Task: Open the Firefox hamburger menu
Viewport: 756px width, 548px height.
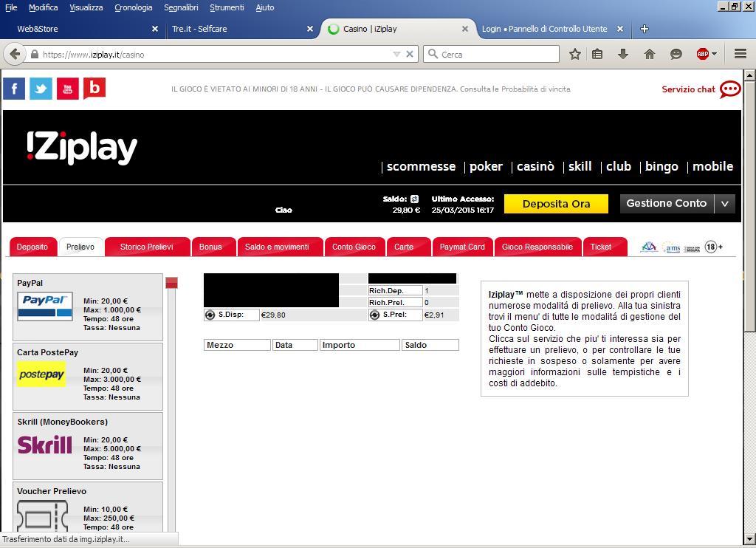Action: [x=740, y=54]
